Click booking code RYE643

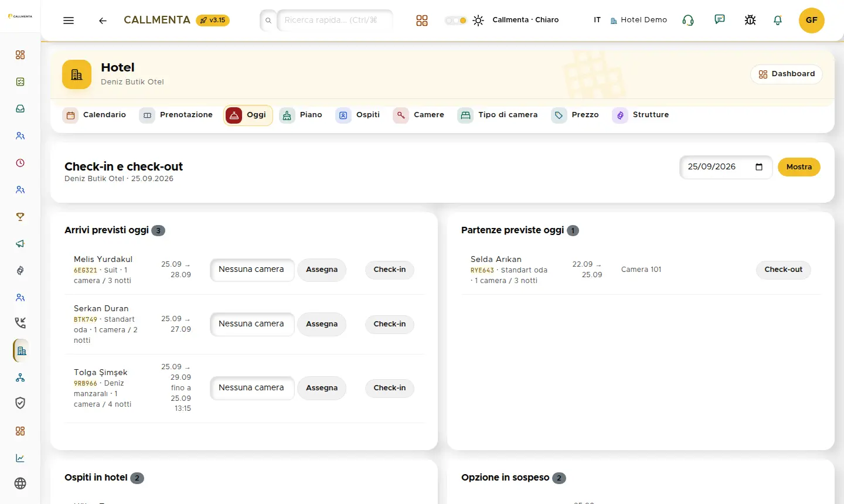[x=482, y=271]
